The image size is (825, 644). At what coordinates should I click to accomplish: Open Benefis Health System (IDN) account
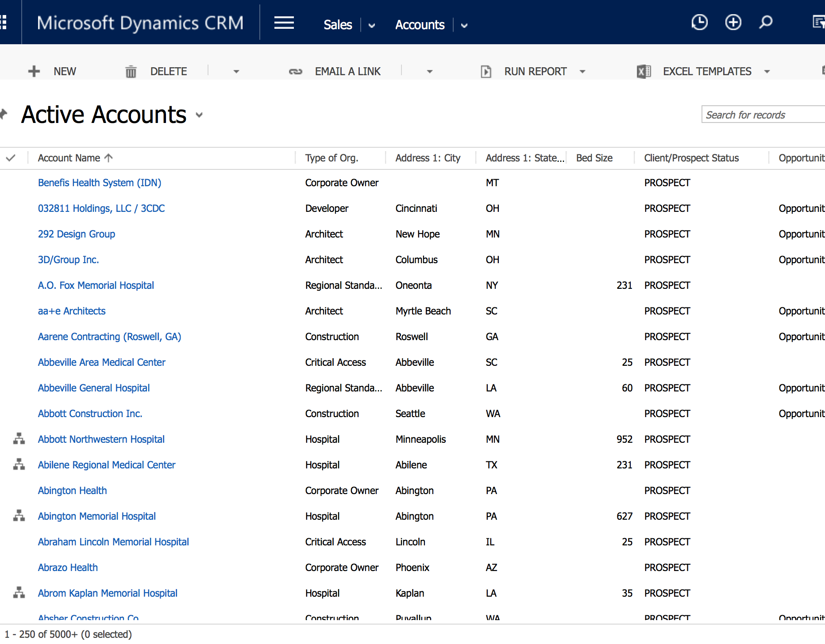tap(100, 183)
